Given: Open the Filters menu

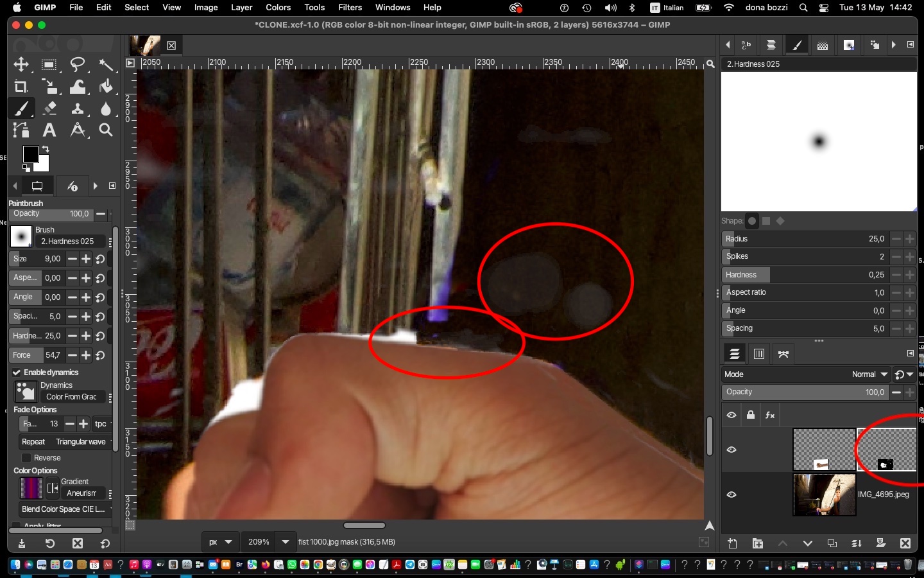Looking at the screenshot, I should click(x=350, y=8).
